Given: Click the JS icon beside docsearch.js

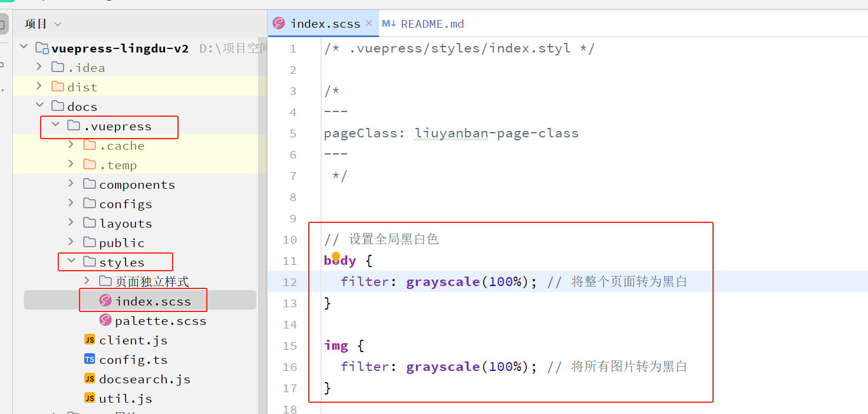Looking at the screenshot, I should (x=90, y=379).
